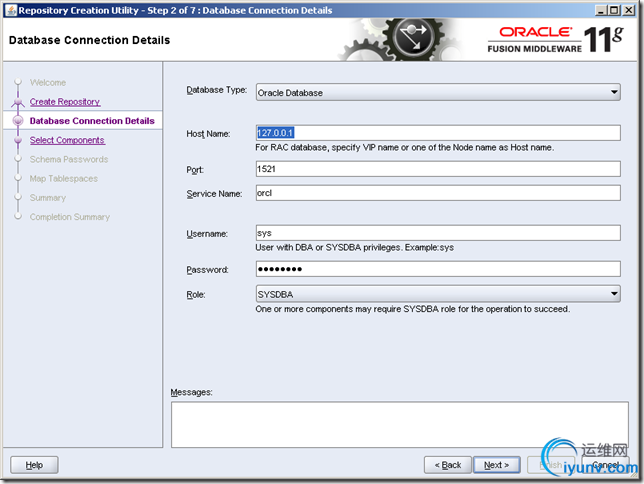Viewport: 644px width, 484px height.
Task: Select Database Connection Details step
Action: pyautogui.click(x=92, y=121)
